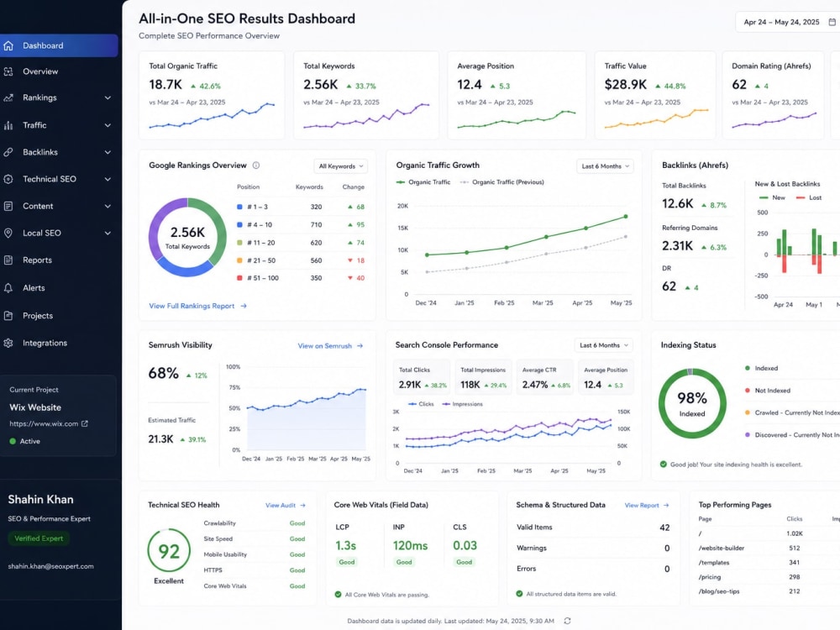Click the Alerts bell icon
This screenshot has height=630, width=840.
8,287
